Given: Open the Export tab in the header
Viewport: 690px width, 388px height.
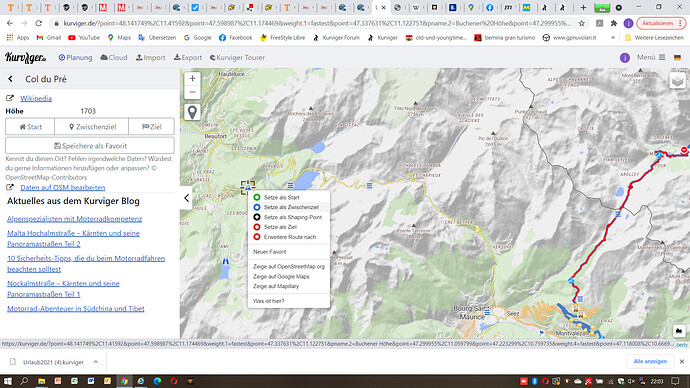Looking at the screenshot, I should point(188,58).
